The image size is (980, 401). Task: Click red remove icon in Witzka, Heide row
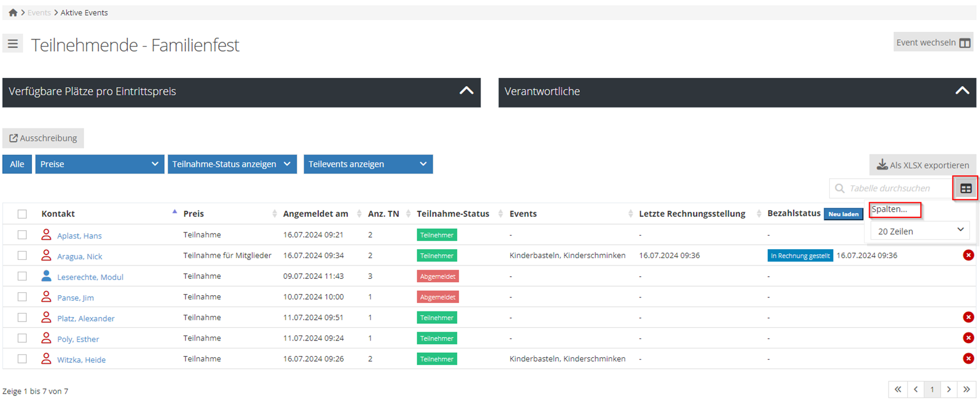click(x=968, y=358)
